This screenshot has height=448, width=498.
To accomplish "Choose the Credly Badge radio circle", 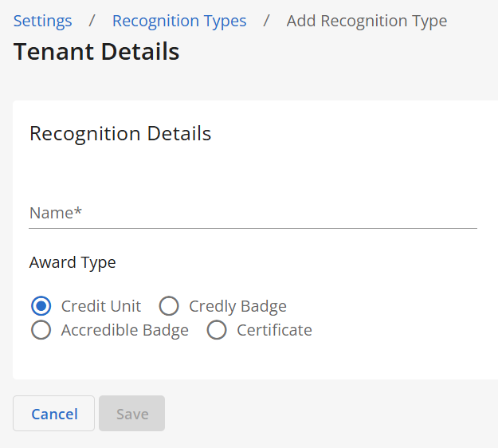I will point(169,306).
